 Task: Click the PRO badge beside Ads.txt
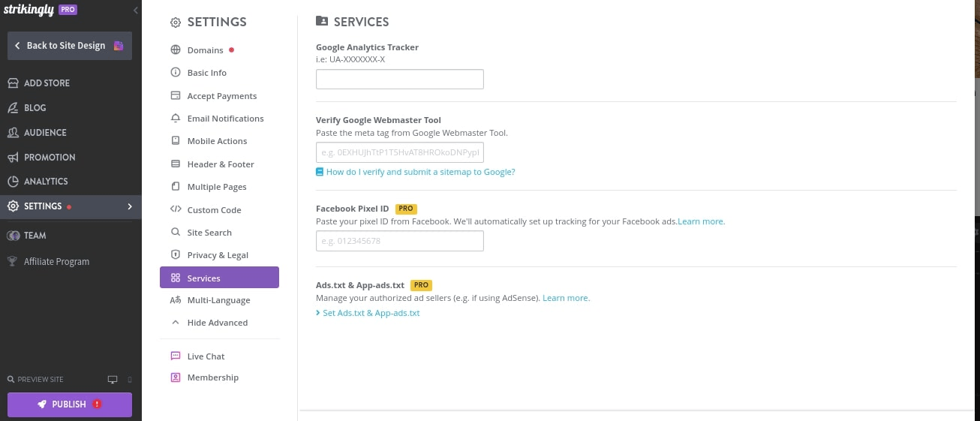coord(422,285)
